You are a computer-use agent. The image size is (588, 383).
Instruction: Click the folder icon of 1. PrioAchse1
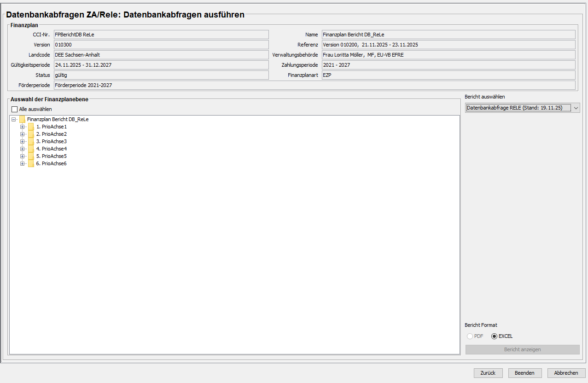[x=31, y=127]
